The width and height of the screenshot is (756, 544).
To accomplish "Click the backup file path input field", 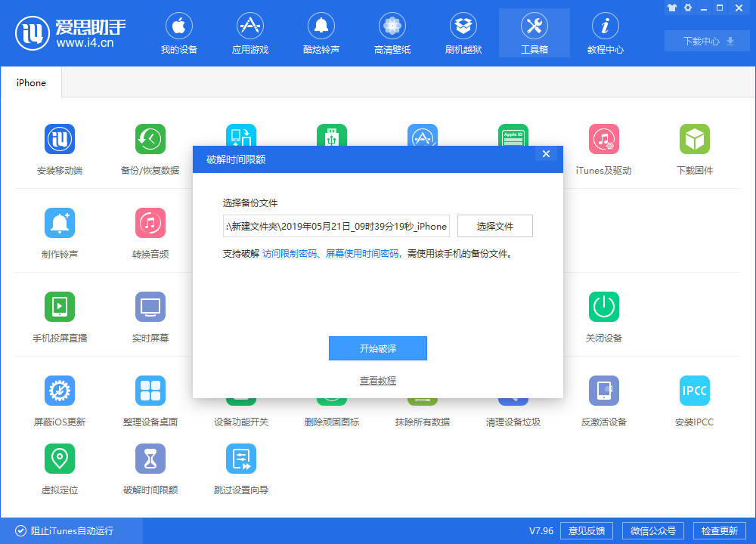I will tap(335, 226).
